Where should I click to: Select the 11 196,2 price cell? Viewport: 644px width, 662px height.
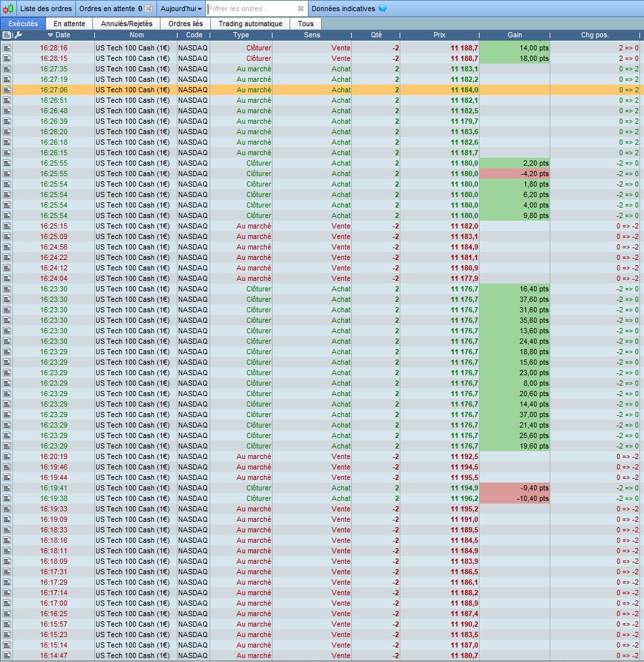pos(440,498)
